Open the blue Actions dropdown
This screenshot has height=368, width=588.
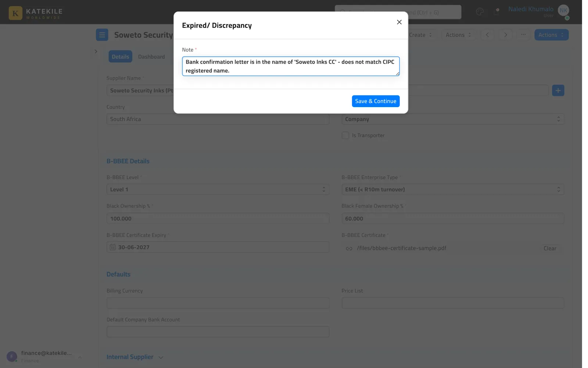click(x=551, y=35)
